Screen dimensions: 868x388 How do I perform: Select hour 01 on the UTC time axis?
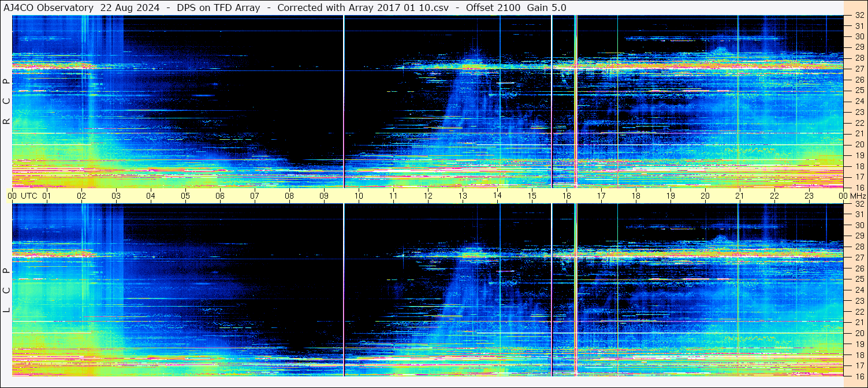47,196
